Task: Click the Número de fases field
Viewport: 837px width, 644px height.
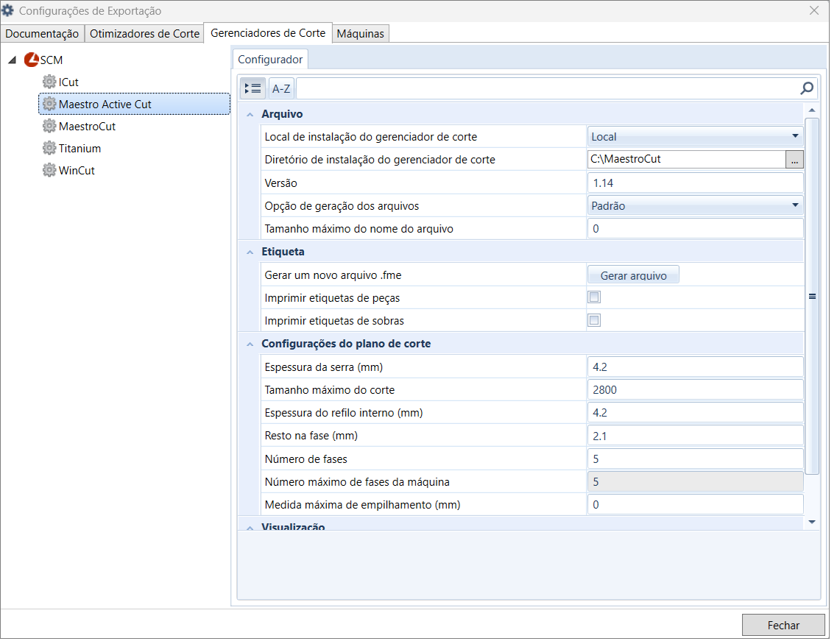Action: [x=695, y=459]
